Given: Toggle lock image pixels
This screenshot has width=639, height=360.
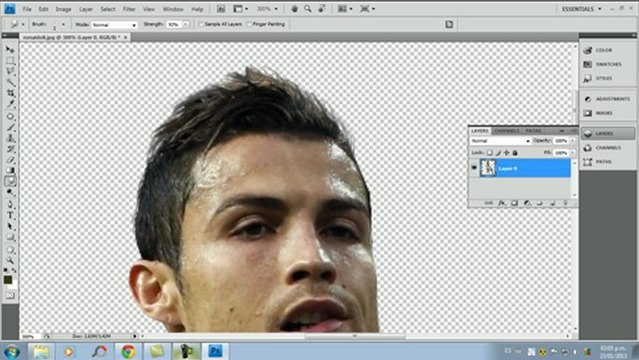Looking at the screenshot, I should [498, 153].
